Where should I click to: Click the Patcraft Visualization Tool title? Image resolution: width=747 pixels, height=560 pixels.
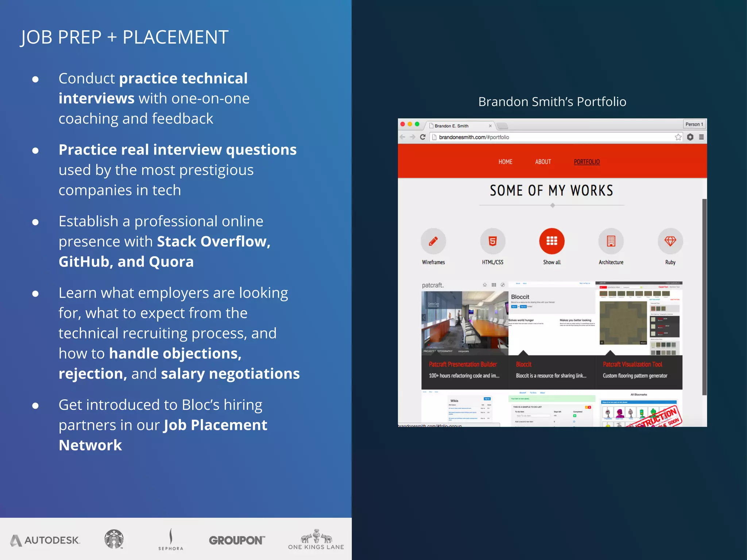632,364
